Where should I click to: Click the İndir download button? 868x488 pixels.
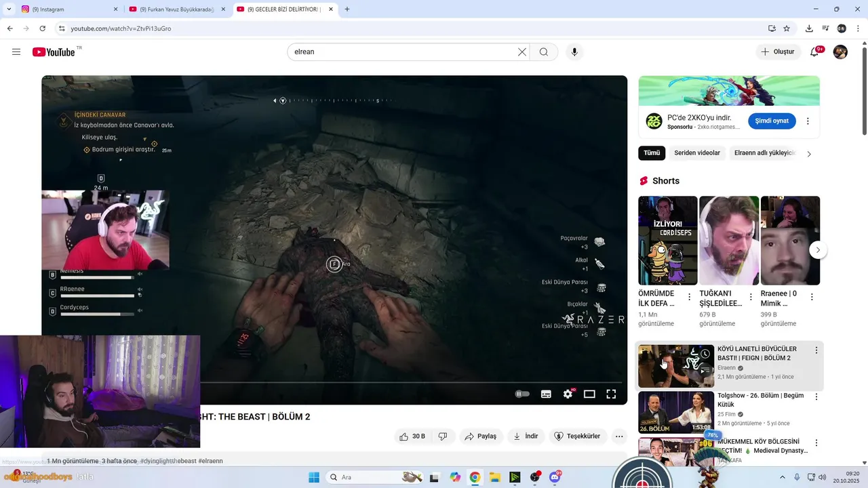[526, 436]
